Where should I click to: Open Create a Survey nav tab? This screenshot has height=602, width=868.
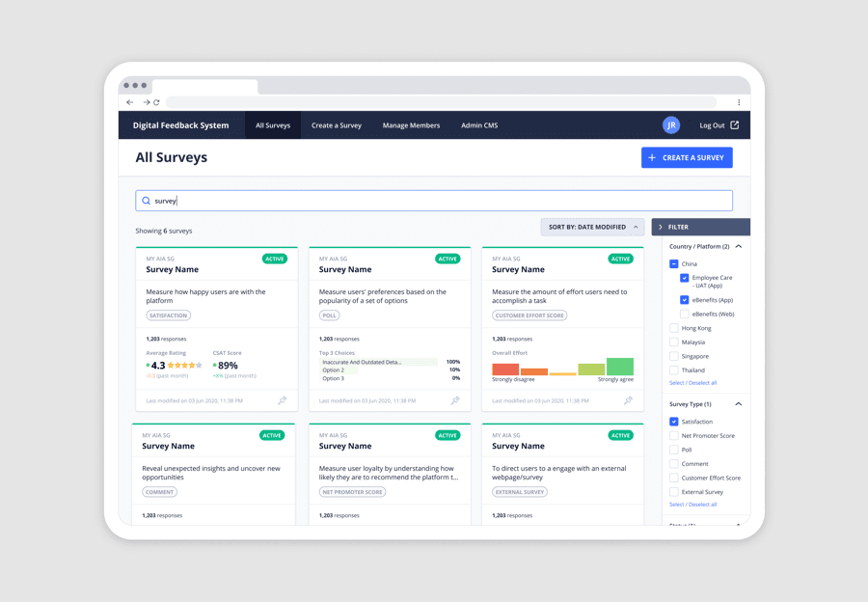coord(336,125)
